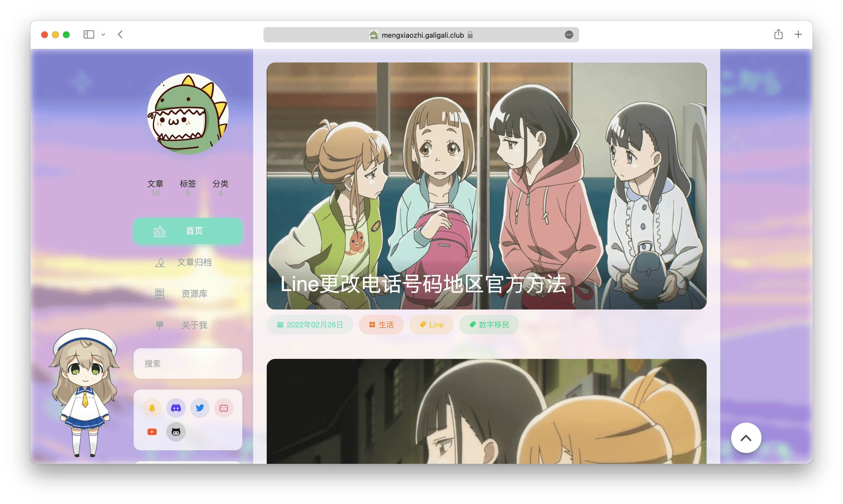Click the 生活 category tag
843x504 pixels.
[381, 325]
